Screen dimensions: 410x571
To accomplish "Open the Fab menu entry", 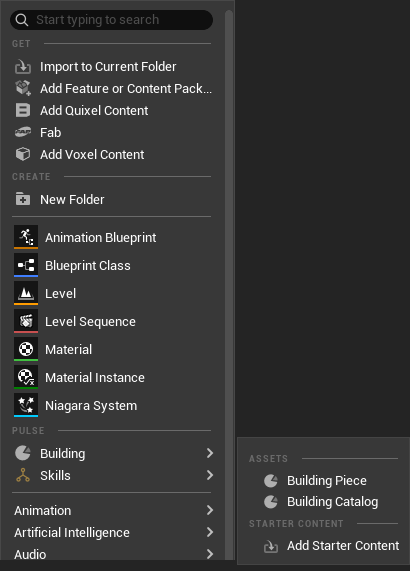I will [x=112, y=132].
